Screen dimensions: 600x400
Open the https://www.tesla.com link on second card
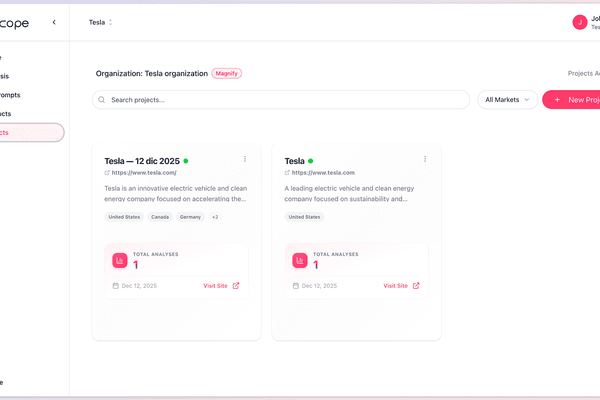point(323,173)
